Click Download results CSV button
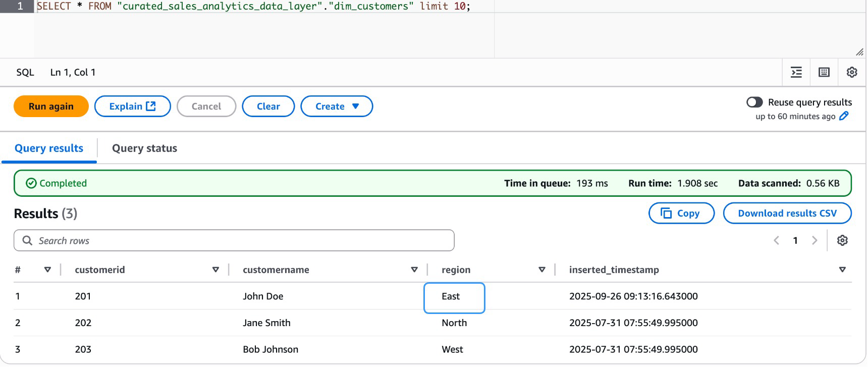 [x=787, y=213]
